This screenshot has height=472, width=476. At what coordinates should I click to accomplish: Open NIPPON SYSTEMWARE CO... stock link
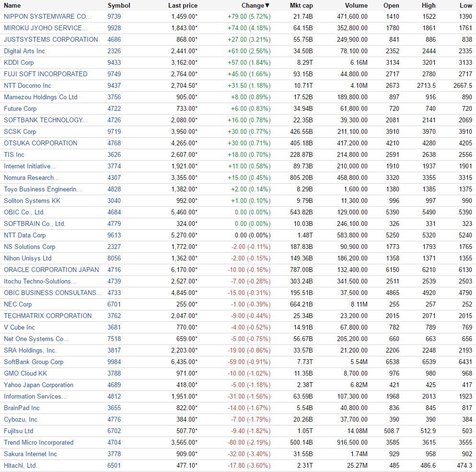point(47,16)
